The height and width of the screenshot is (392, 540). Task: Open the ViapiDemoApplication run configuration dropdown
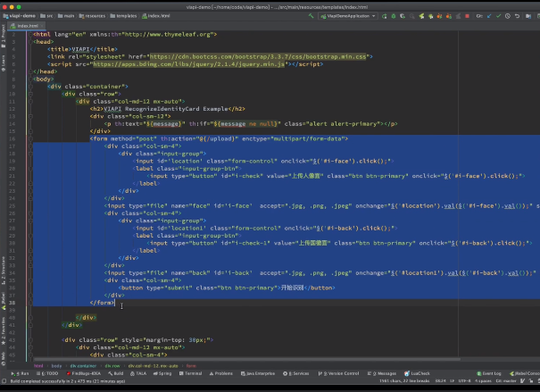[348, 16]
